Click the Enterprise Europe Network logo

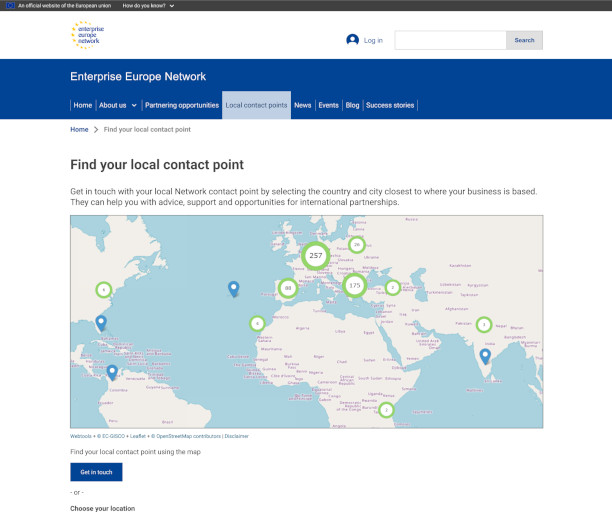coord(88,35)
